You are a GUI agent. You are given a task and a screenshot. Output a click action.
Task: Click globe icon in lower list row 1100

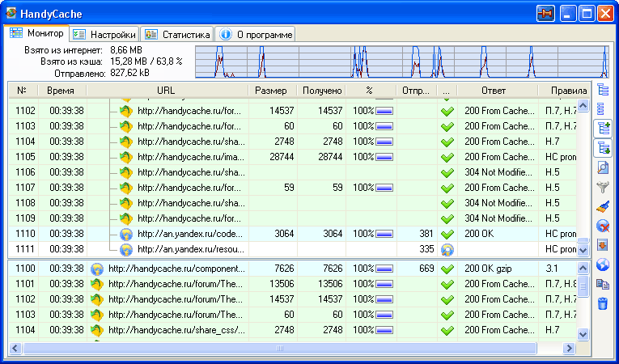[x=97, y=269]
